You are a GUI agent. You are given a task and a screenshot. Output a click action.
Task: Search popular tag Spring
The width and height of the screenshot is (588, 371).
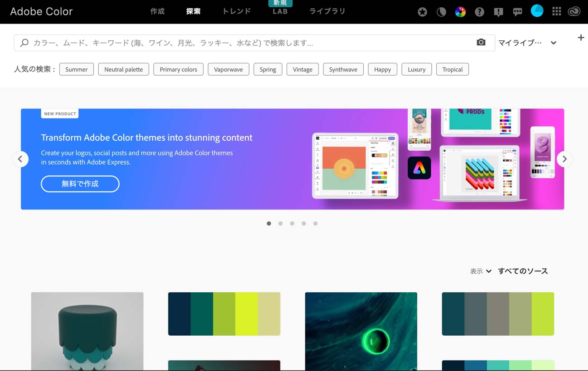[268, 69]
